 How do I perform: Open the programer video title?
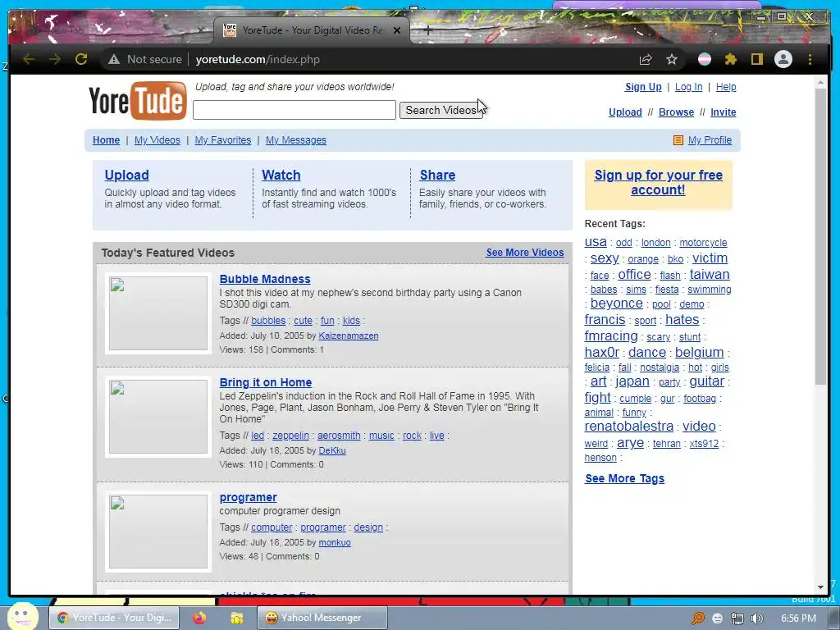tap(248, 497)
